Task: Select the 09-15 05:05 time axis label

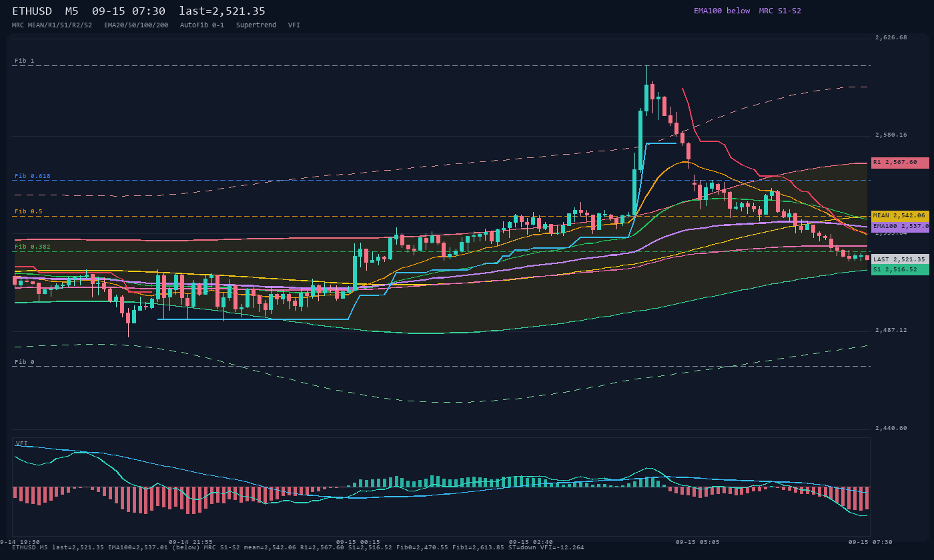Action: [x=697, y=542]
